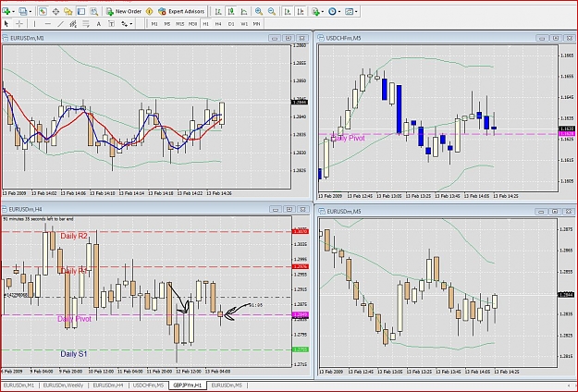Switch to EURUSDm,Weekly bottom tab
The height and width of the screenshot is (392, 578).
click(63, 386)
